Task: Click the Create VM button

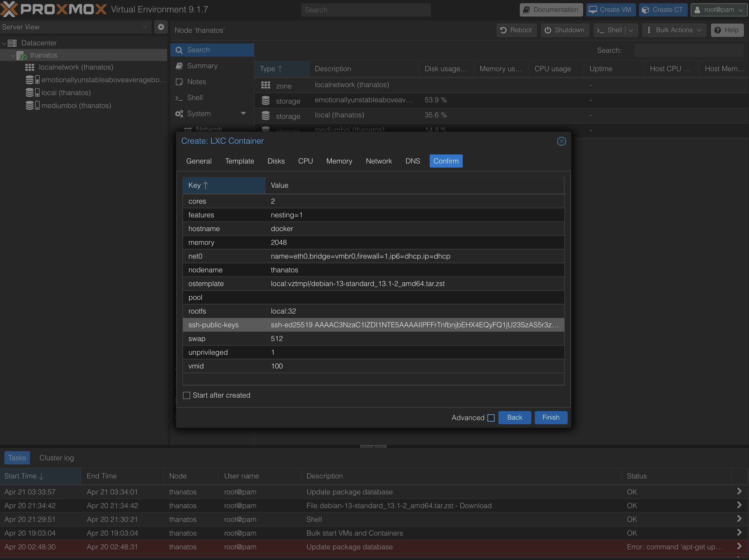Action: coord(611,10)
